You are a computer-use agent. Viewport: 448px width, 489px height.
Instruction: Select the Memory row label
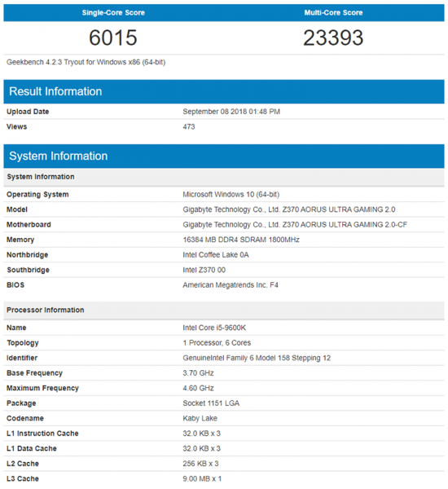(20, 240)
